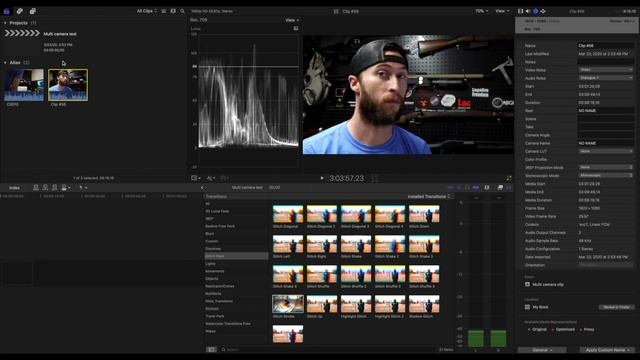
Task: Open the Apply Custom Name menu
Action: [607, 350]
